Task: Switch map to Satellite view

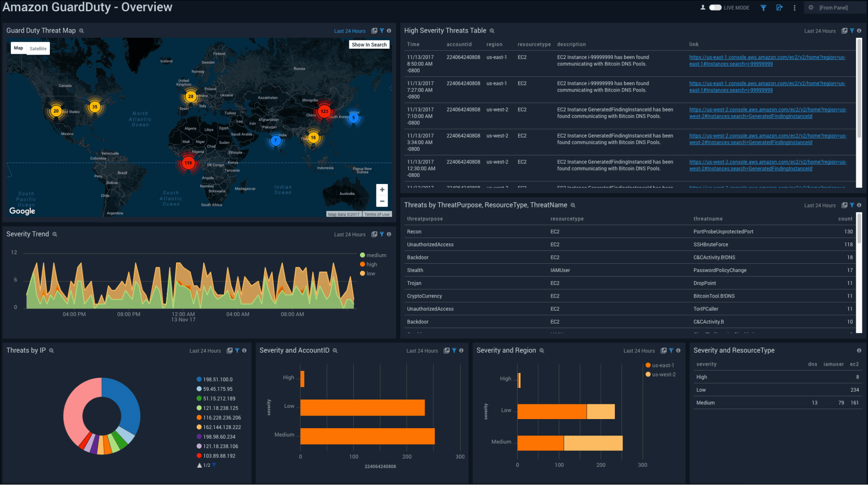Action: (x=38, y=48)
